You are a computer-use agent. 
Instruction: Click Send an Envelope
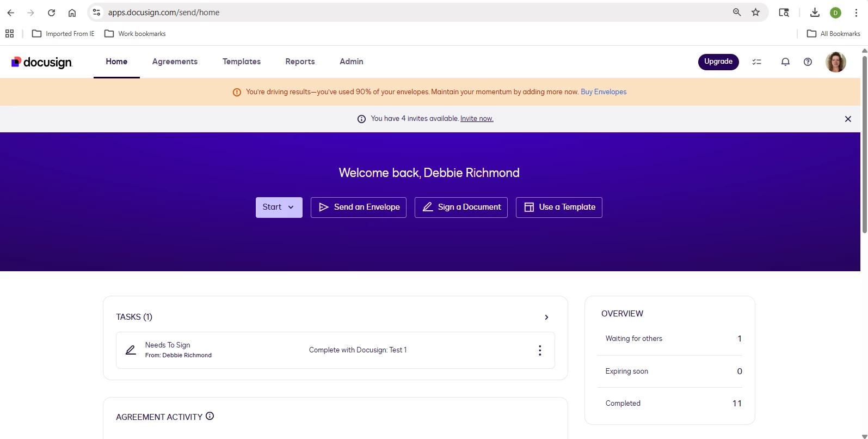359,207
